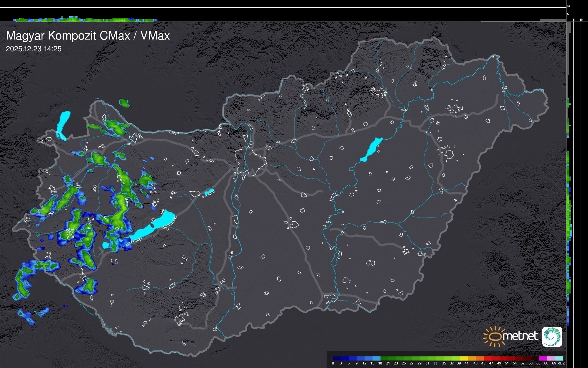This screenshot has width=588, height=368.
Task: Select the magenta 63 dBZ legend swatch
Action: pos(543,358)
